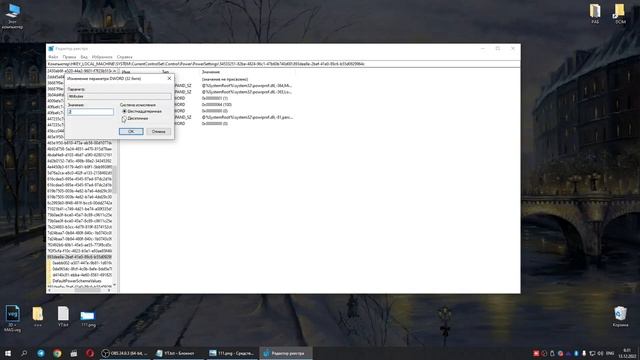Open the YT.txt file on desktop
Screen dimensions: 640x360
click(x=63, y=316)
